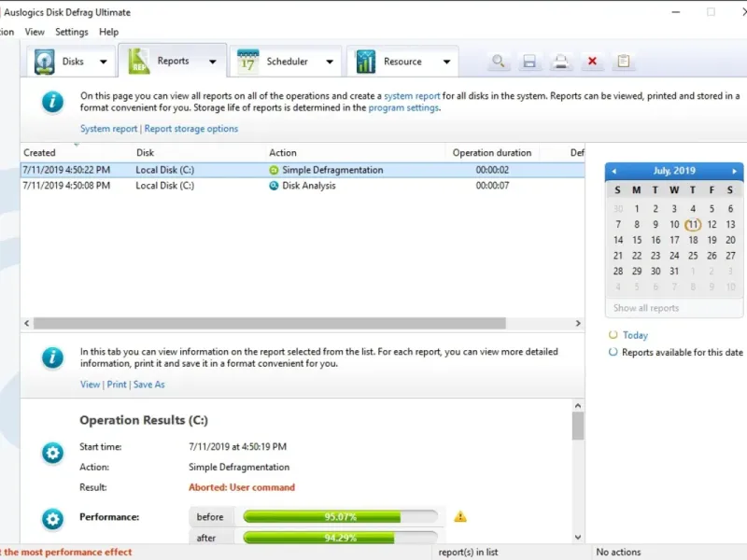Select July 11 in the calendar
747x560 pixels.
693,224
